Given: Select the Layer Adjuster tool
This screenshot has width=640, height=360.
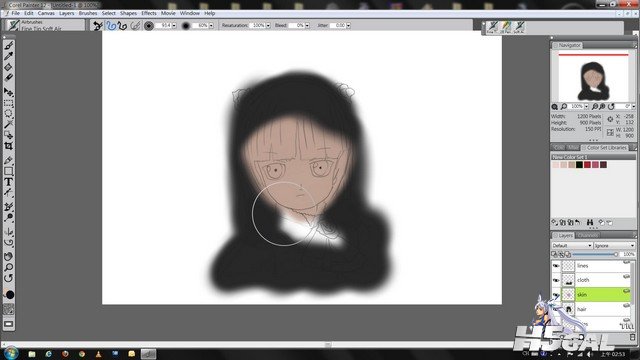Looking at the screenshot, I should 9,92.
